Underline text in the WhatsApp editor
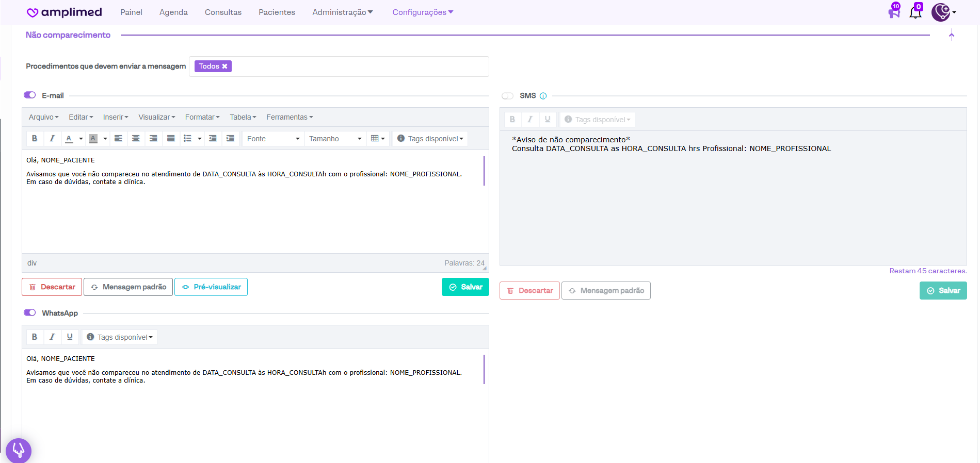 click(x=70, y=337)
